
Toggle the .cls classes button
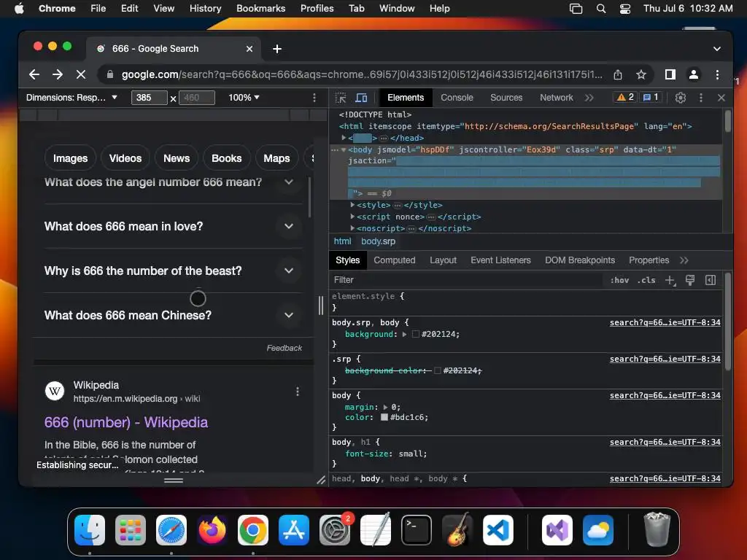pos(646,280)
